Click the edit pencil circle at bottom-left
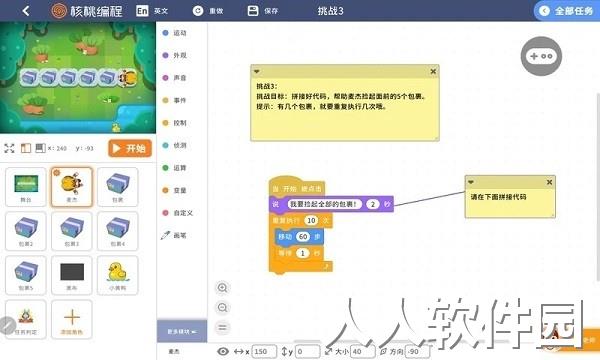This screenshot has width=600, height=360. point(7,326)
